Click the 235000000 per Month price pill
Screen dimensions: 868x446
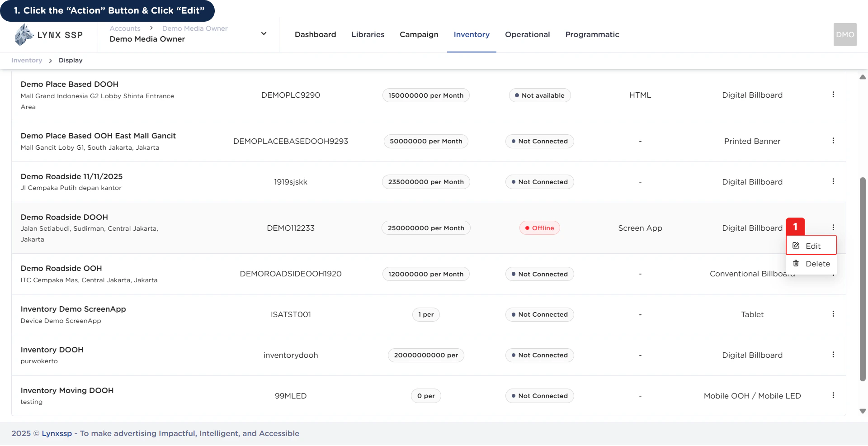click(426, 182)
